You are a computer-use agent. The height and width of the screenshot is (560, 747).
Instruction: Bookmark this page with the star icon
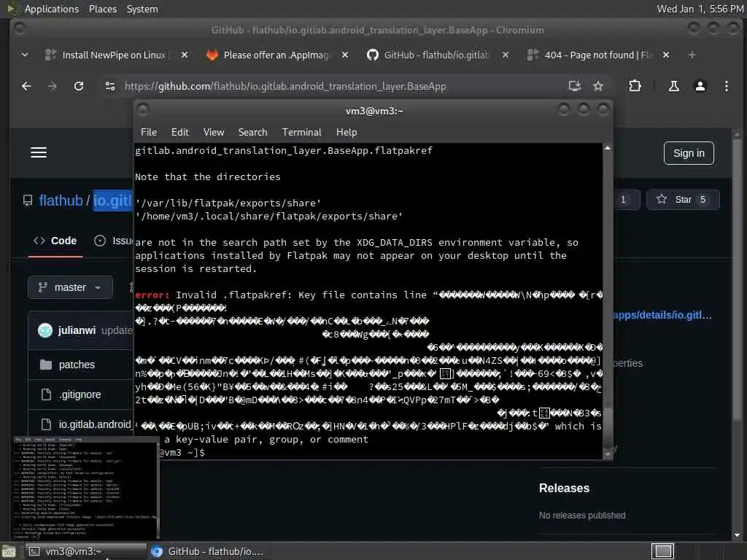pyautogui.click(x=598, y=86)
